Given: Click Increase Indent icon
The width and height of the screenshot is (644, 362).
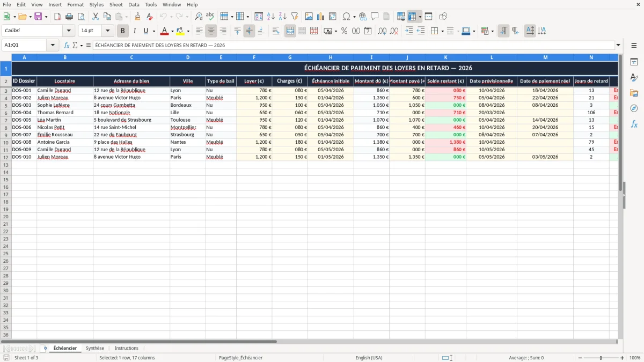Looking at the screenshot, I should click(409, 31).
